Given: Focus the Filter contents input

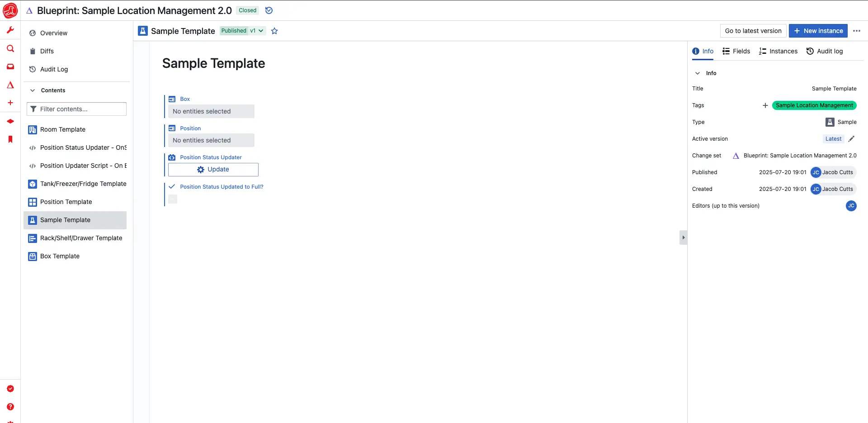Looking at the screenshot, I should click(76, 109).
